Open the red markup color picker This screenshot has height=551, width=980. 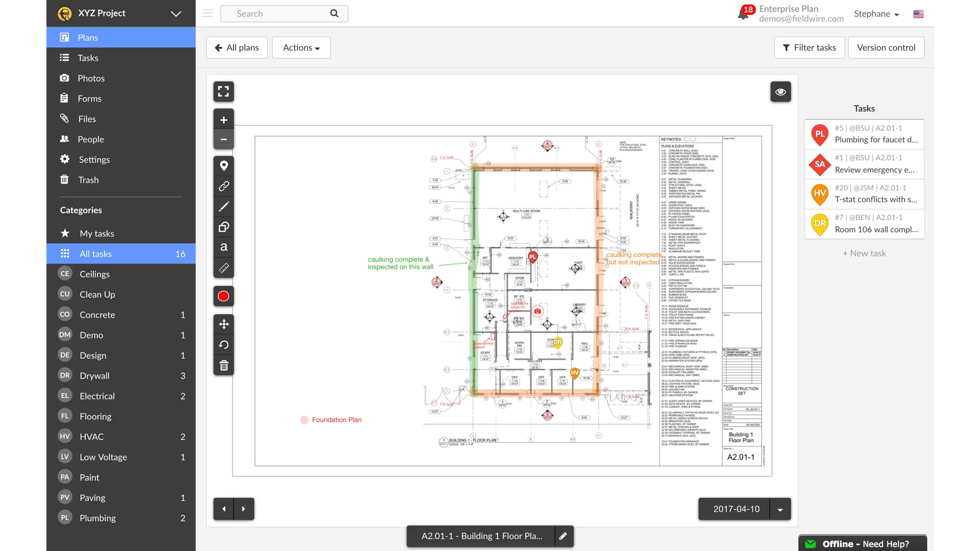pos(224,296)
